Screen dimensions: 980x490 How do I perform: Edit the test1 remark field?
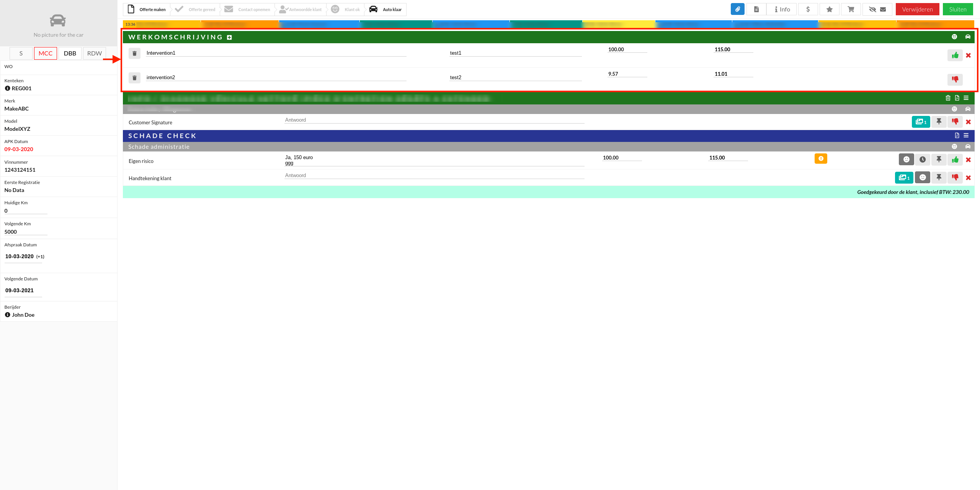point(516,53)
